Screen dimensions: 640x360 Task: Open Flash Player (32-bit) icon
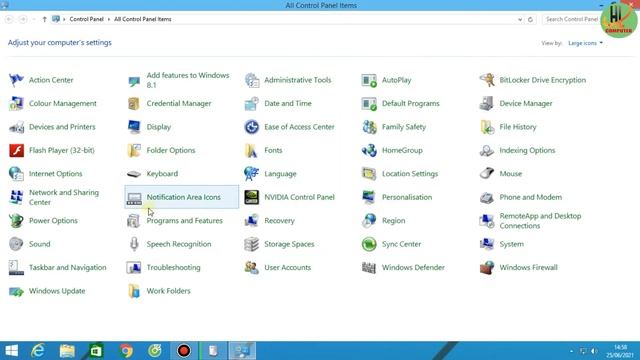click(16, 150)
